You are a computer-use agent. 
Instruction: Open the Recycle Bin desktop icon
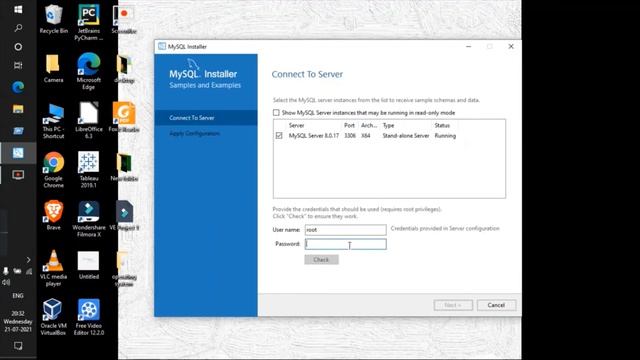click(53, 19)
